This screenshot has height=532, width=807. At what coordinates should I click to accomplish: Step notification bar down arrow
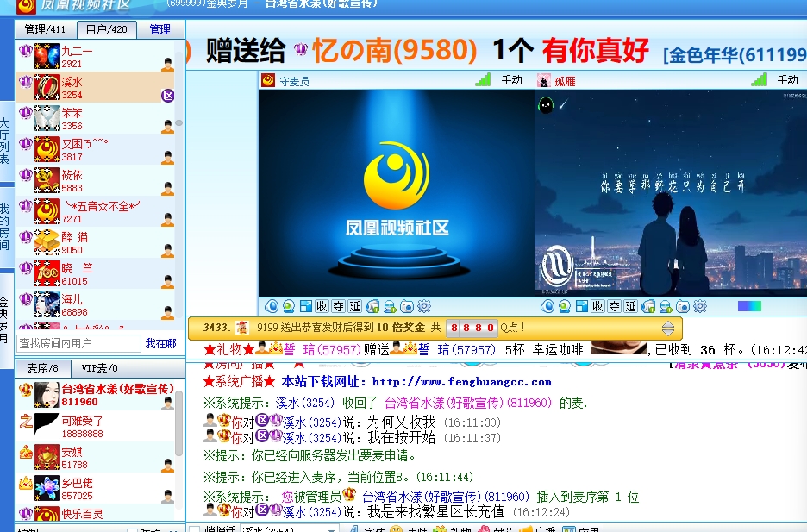point(668,332)
